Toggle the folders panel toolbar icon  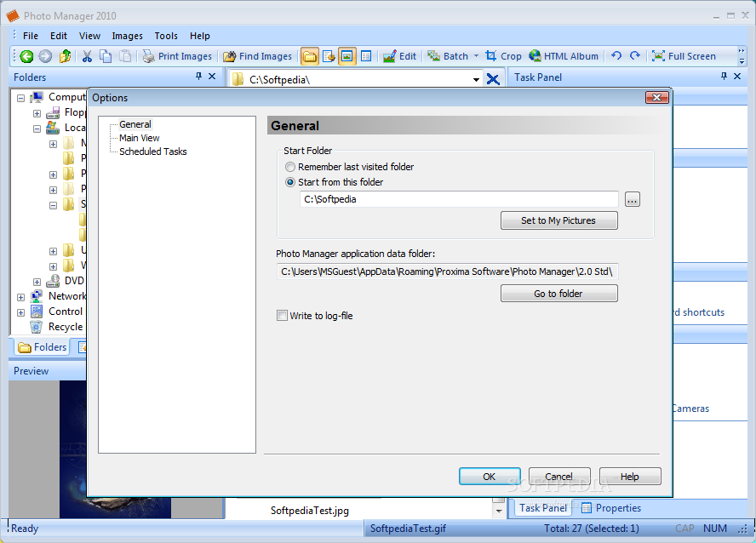click(x=310, y=56)
